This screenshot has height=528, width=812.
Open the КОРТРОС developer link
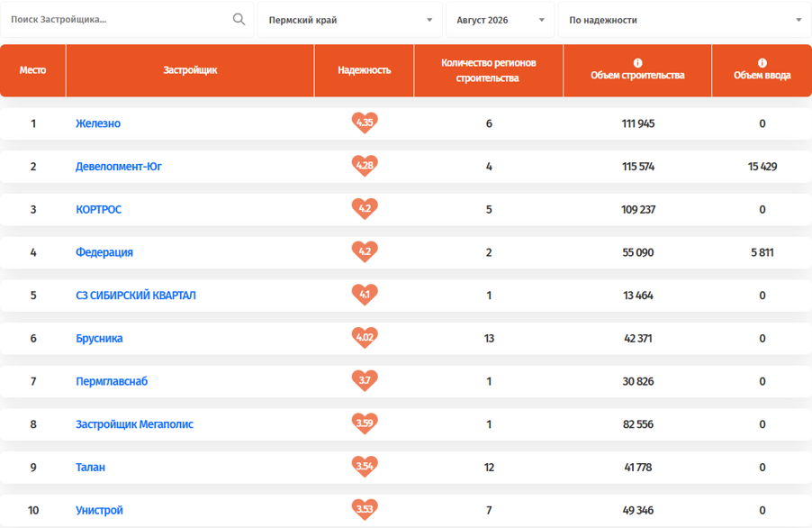[98, 209]
